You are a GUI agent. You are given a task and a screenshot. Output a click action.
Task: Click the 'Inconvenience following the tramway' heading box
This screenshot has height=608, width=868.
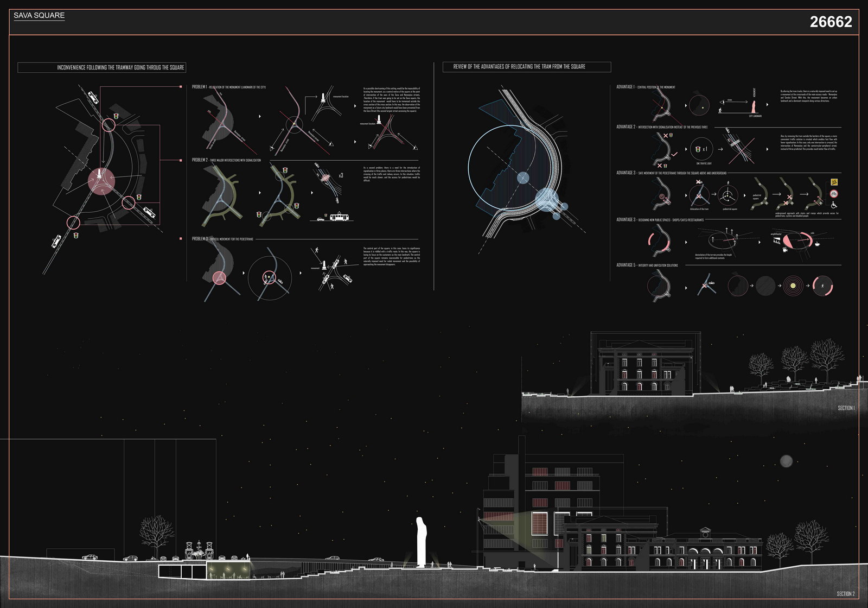102,68
